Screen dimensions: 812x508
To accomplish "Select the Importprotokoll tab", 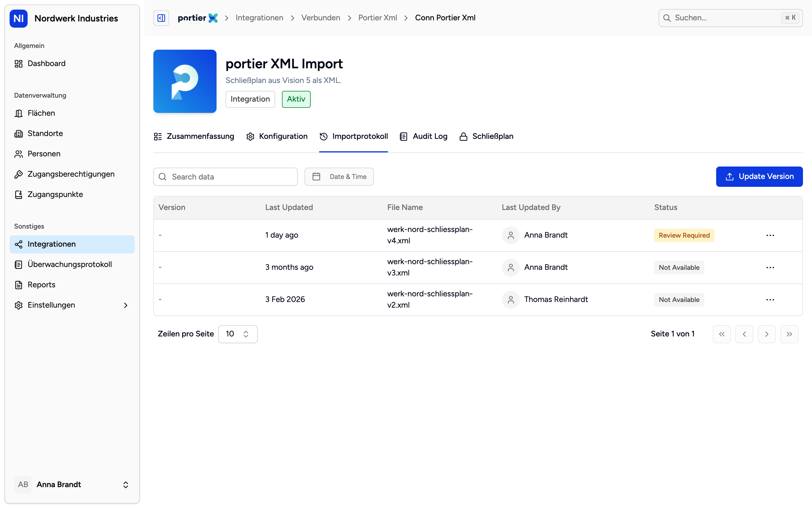I will pyautogui.click(x=354, y=136).
